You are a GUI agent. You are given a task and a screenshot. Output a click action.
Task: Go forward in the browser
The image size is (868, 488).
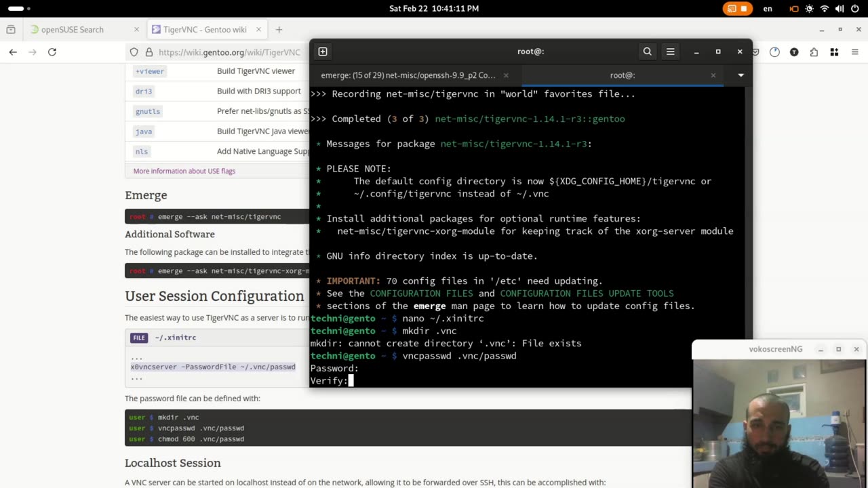pyautogui.click(x=32, y=52)
